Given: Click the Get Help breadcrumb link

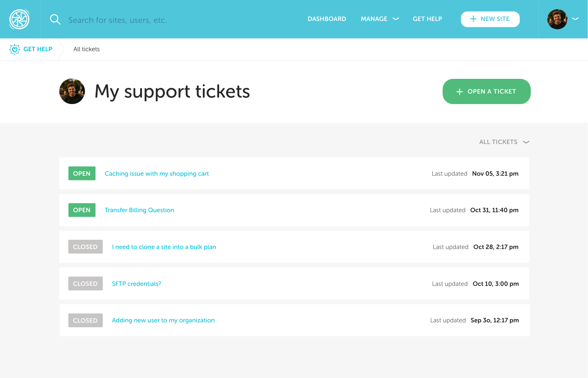Looking at the screenshot, I should (38, 49).
